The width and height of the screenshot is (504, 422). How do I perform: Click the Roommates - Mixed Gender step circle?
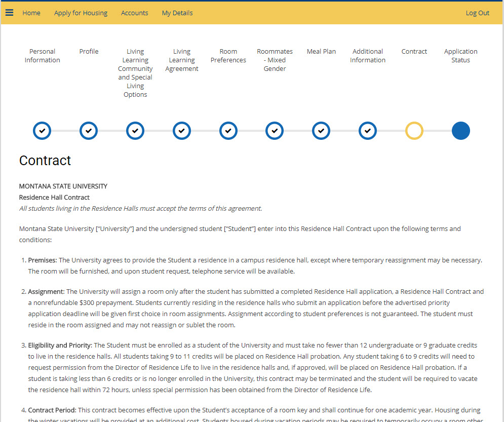tap(275, 131)
